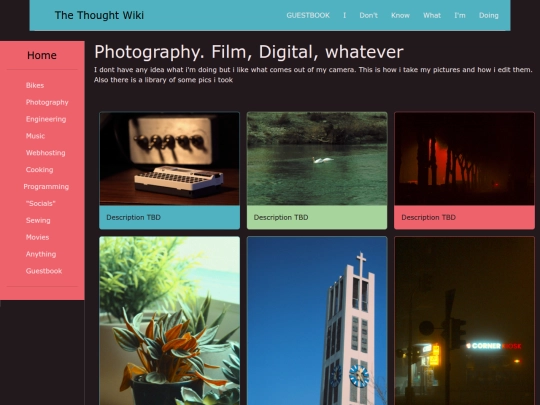
Task: Open the Sewing sidebar link
Action: 38,220
